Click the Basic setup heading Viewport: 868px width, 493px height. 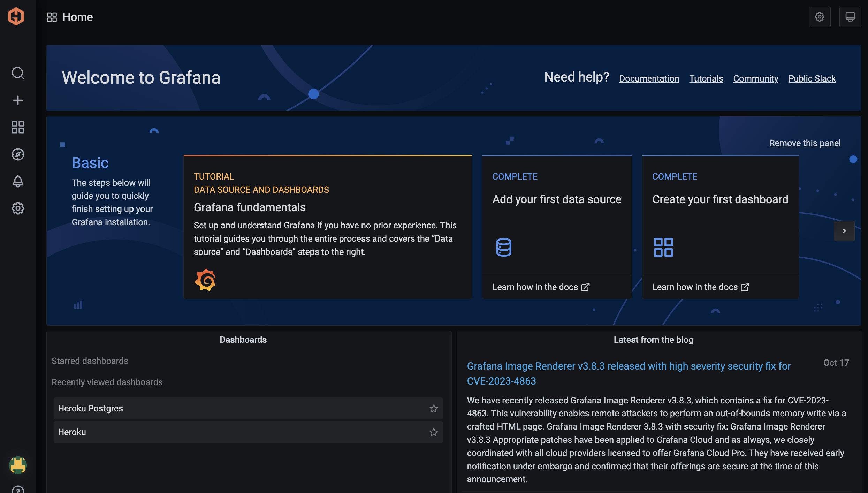[x=90, y=163]
